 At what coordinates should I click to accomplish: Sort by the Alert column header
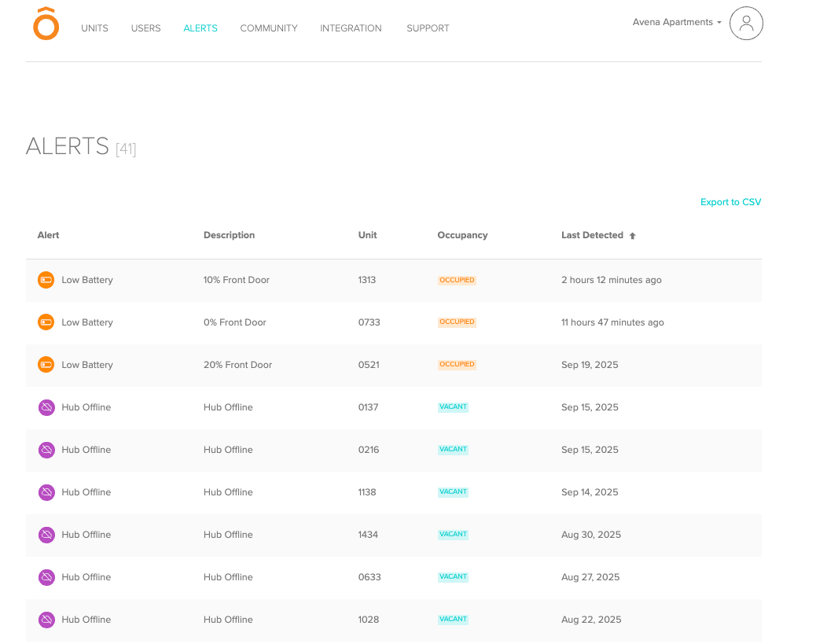tap(48, 235)
